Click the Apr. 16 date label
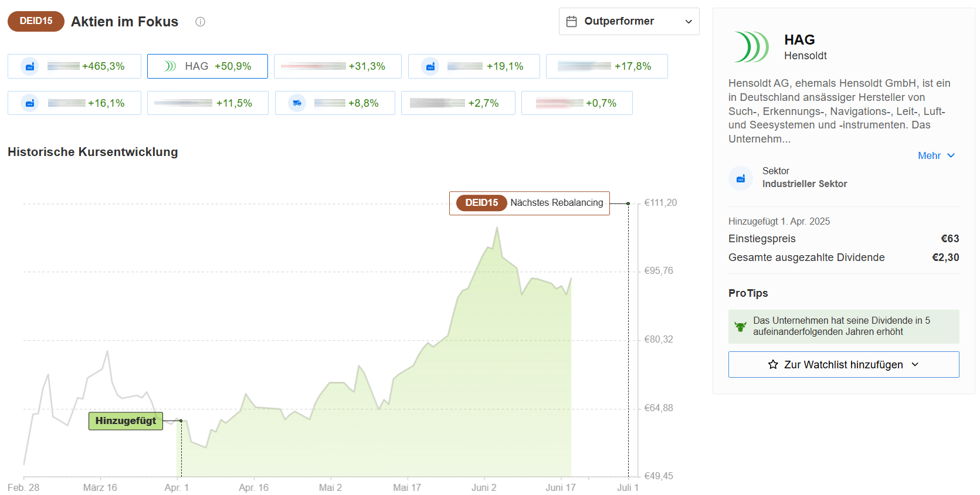The image size is (980, 495). 253,488
